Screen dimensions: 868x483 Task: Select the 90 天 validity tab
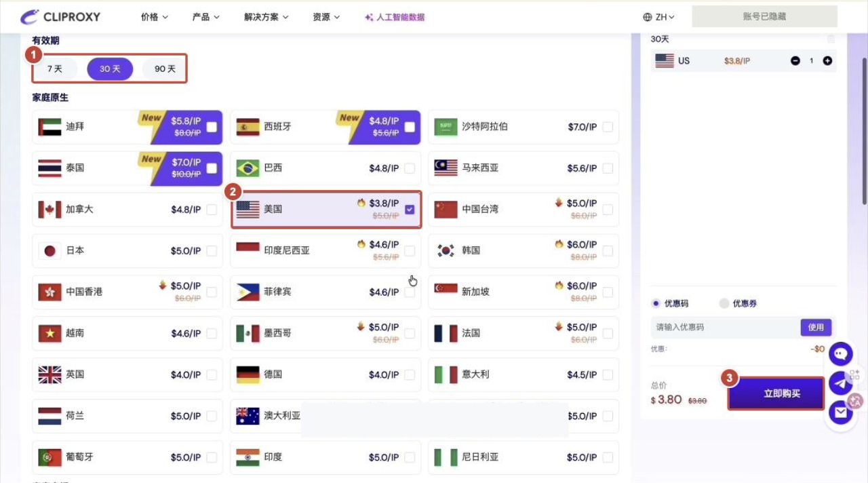coord(165,69)
